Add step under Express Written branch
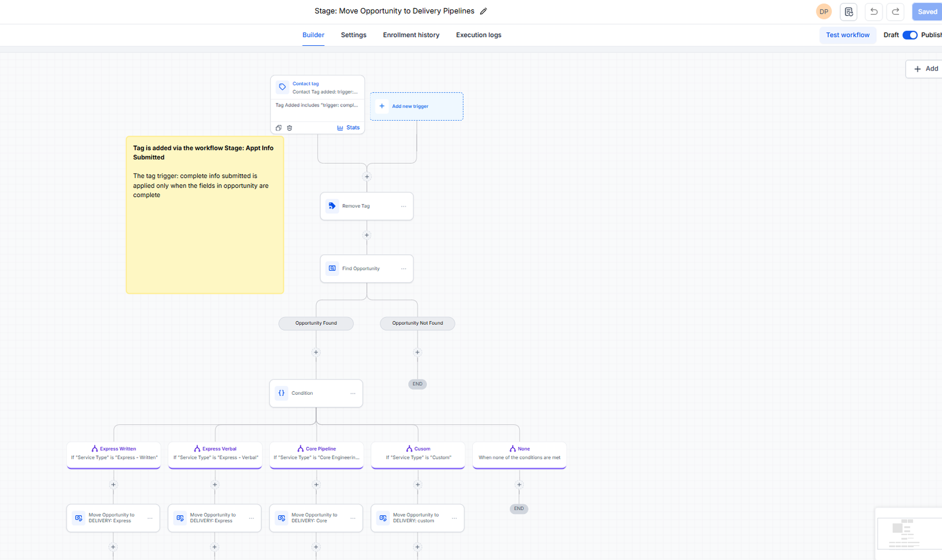 coord(114,485)
